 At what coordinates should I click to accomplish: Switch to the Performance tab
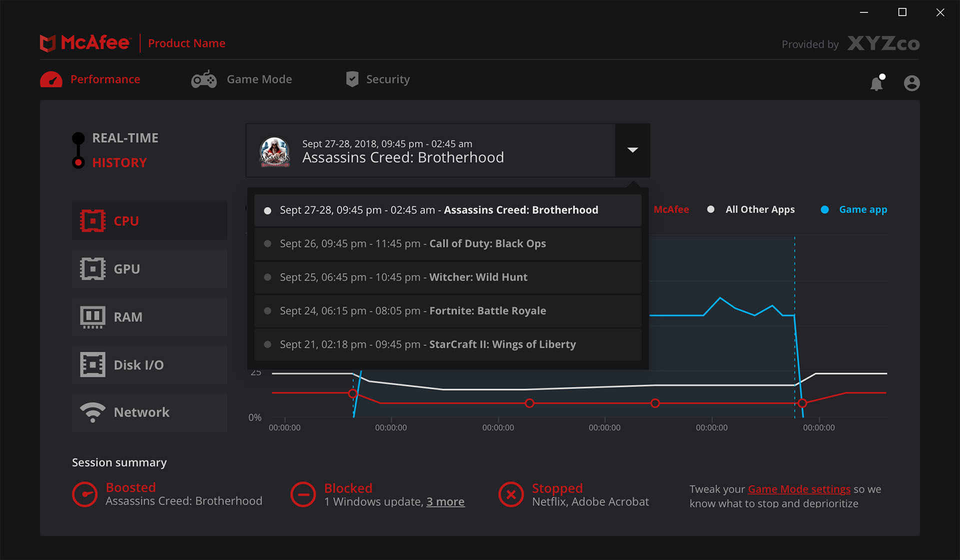tap(90, 79)
